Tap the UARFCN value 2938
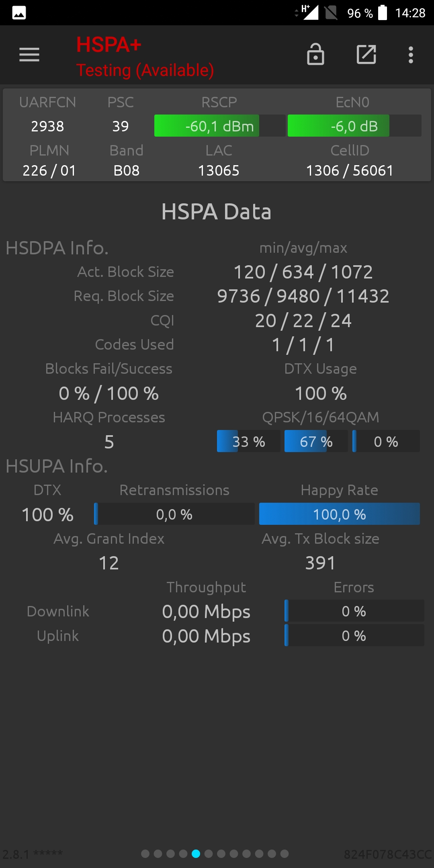This screenshot has height=868, width=434. 47,126
